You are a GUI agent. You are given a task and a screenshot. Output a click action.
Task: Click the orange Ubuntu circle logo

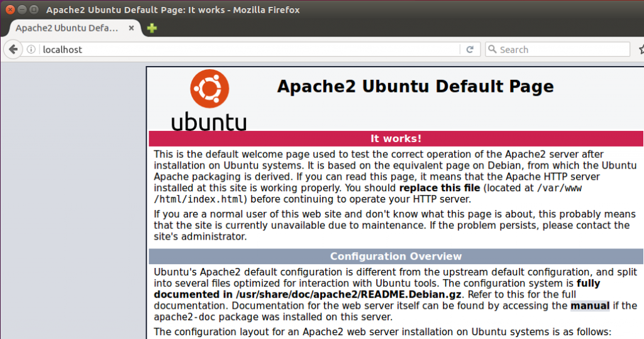(209, 89)
